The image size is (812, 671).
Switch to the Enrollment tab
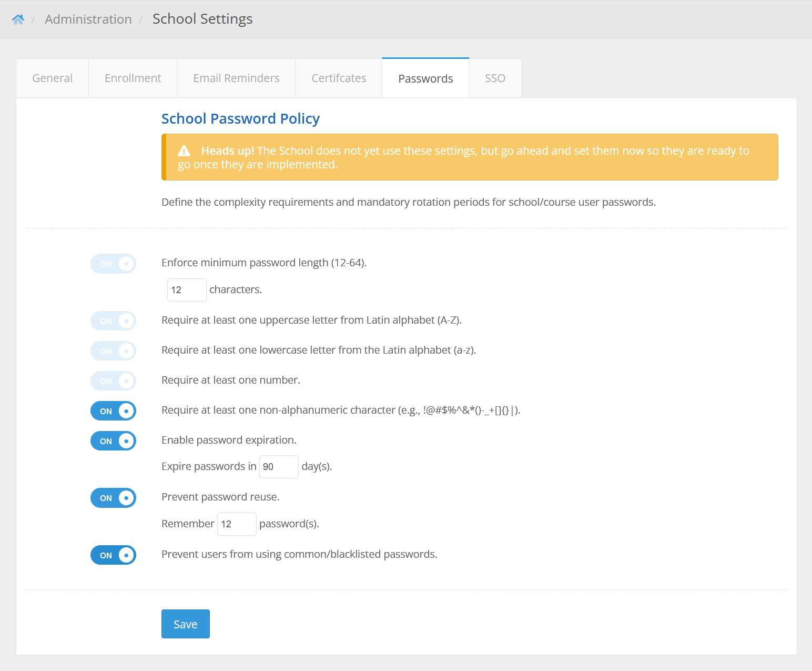133,78
